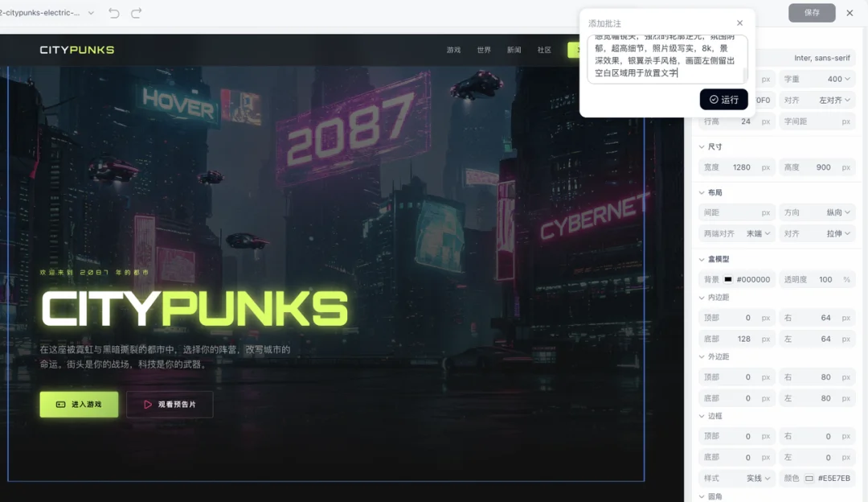Viewport: 868px width, 502px height.
Task: Collapse the 盒模型 section
Action: [x=702, y=259]
